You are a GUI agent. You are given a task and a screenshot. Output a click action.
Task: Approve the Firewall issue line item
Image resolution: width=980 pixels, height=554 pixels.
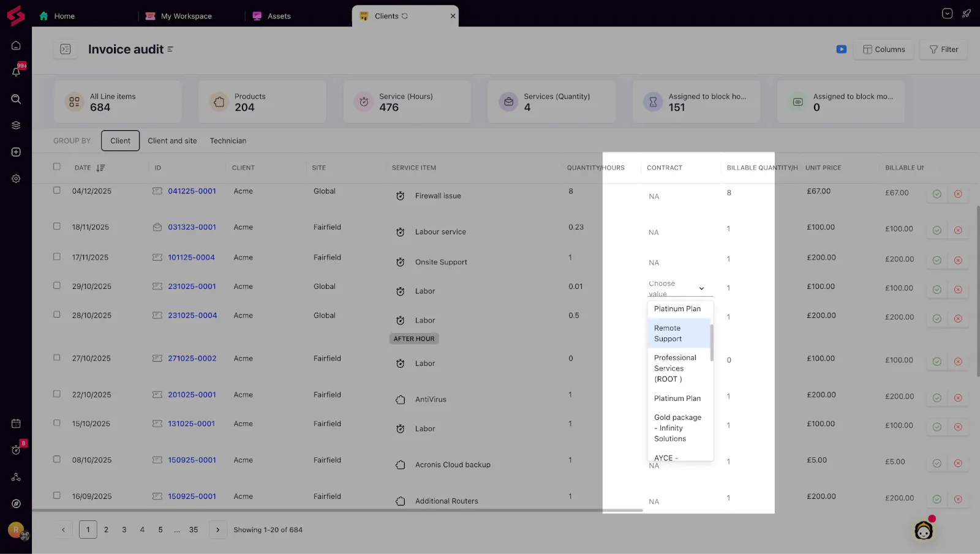937,194
